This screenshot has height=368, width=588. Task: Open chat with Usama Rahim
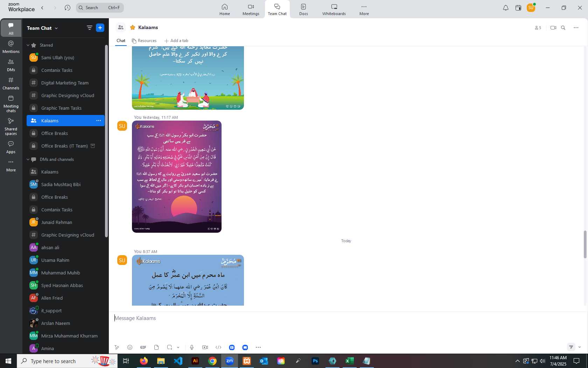click(65, 260)
